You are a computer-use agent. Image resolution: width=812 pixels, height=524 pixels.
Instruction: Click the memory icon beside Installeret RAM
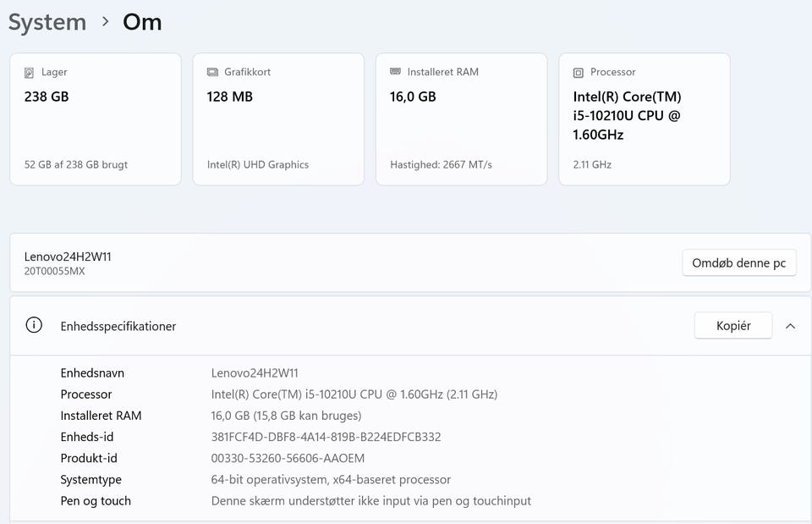click(395, 73)
